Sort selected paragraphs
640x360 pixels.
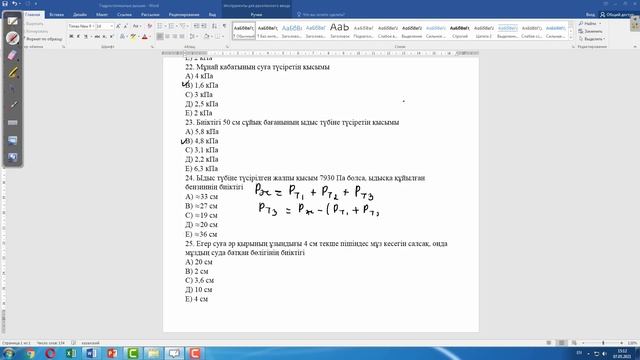coord(214,26)
